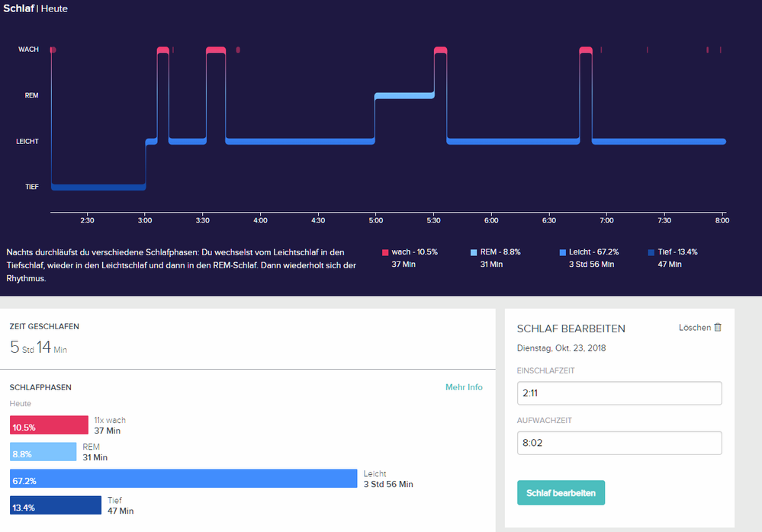762x532 pixels.
Task: Click the wide awake peak near 3:30
Action: click(216, 50)
